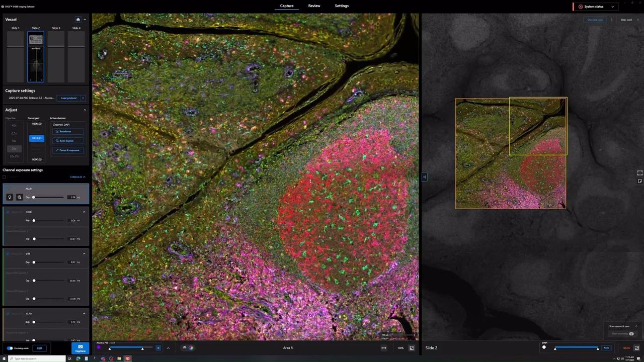Click the Autofocus button
644x362 pixels.
[66, 131]
